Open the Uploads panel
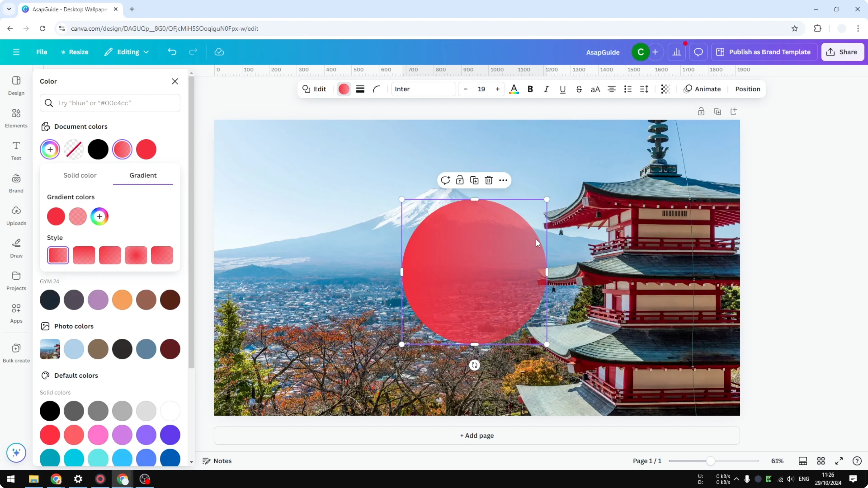Image resolution: width=868 pixels, height=488 pixels. [16, 215]
